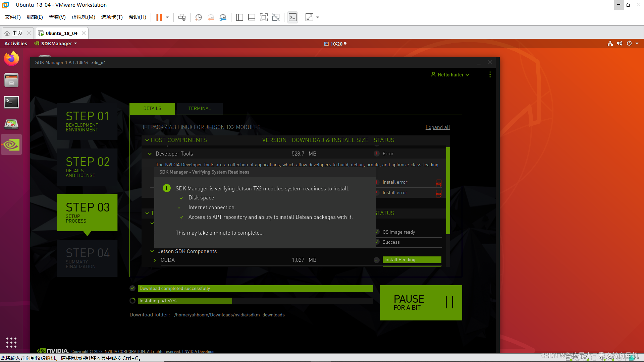
Task: Click PAUSE FOR A BIT button
Action: [421, 303]
